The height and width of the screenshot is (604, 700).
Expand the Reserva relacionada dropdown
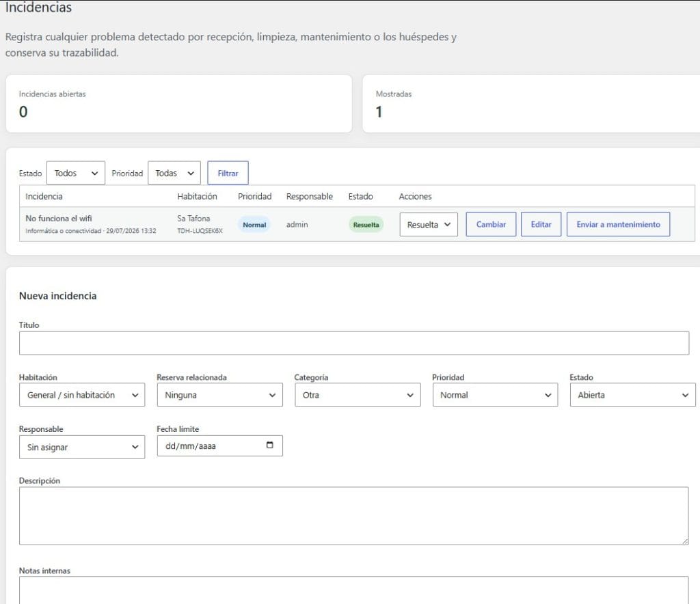[x=219, y=395]
